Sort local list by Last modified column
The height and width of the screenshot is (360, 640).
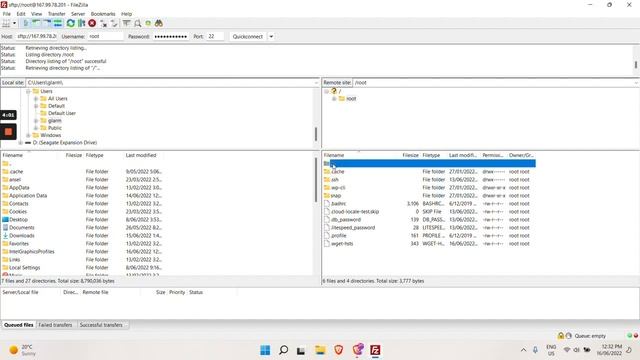pyautogui.click(x=141, y=156)
